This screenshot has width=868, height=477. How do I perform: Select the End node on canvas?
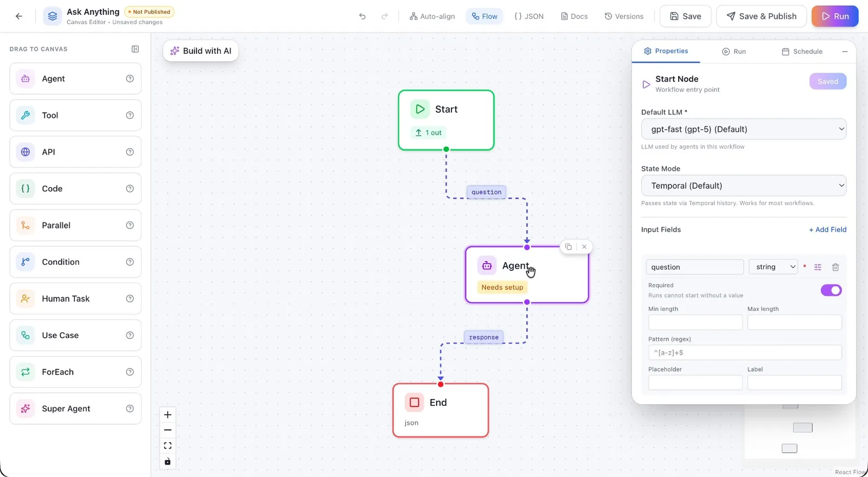point(441,410)
